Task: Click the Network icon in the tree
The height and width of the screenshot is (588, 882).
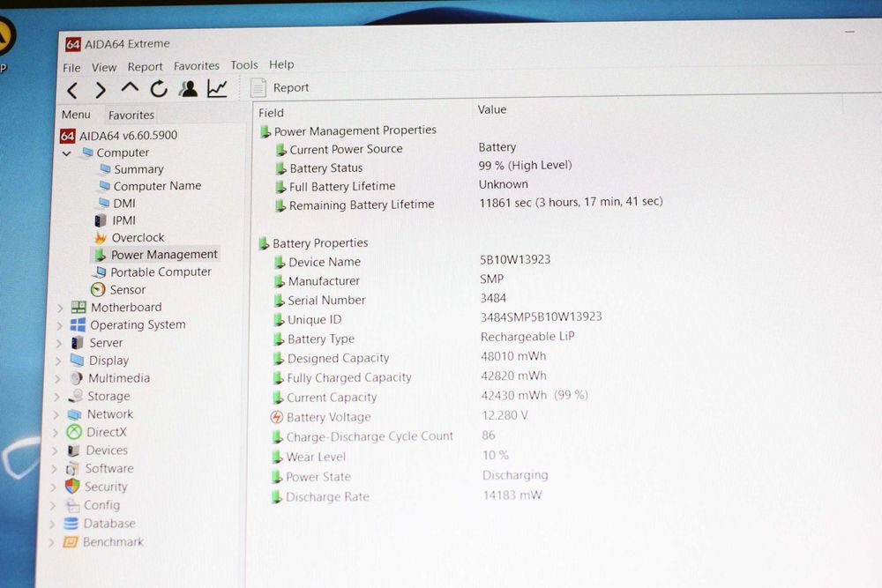Action: [74, 414]
